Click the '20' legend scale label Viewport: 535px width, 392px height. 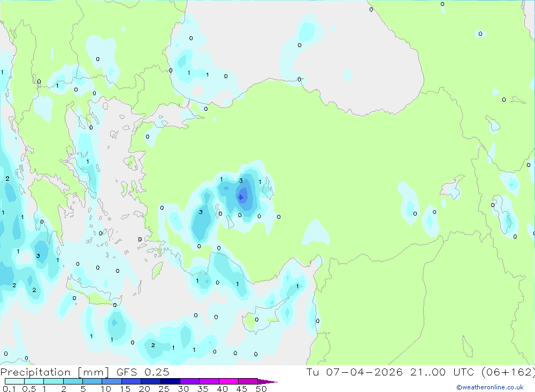pos(144,389)
